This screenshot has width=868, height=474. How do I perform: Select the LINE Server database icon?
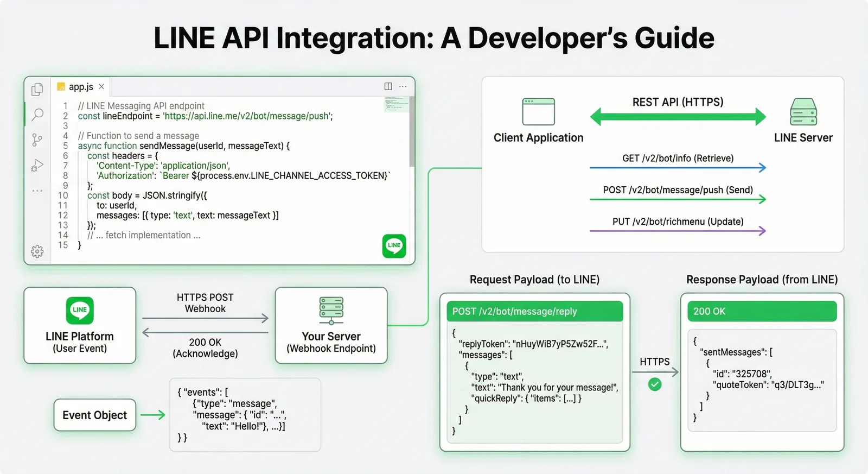tap(803, 111)
